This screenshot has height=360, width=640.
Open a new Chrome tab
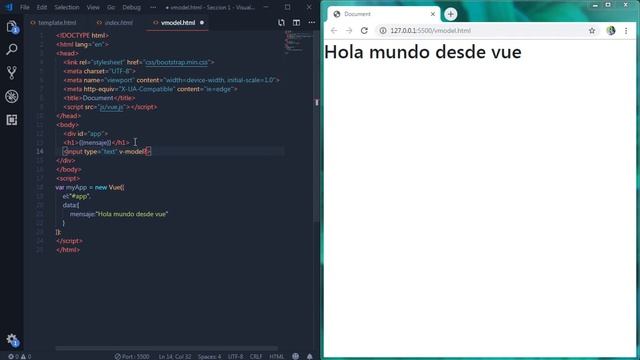point(451,14)
